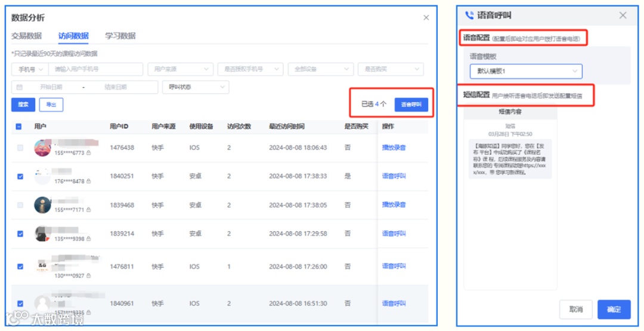Image resolution: width=644 pixels, height=331 pixels.
Task: Focus the 请输入用户手机号 input field
Action: (95, 69)
